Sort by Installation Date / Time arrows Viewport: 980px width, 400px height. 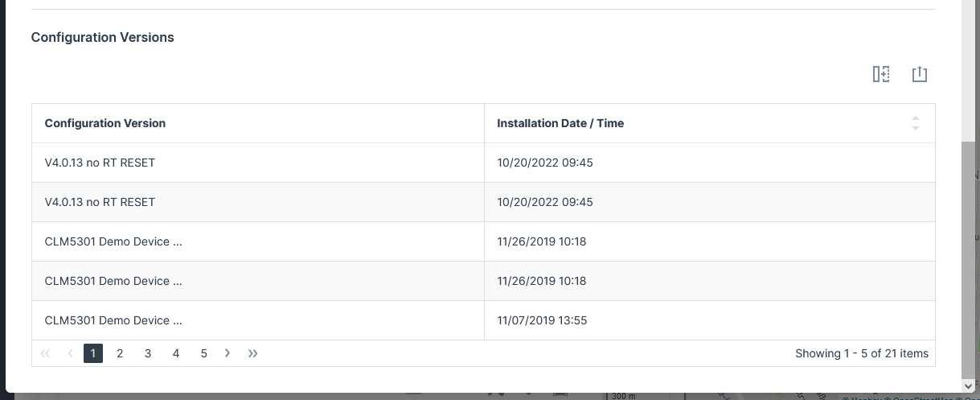[x=915, y=123]
